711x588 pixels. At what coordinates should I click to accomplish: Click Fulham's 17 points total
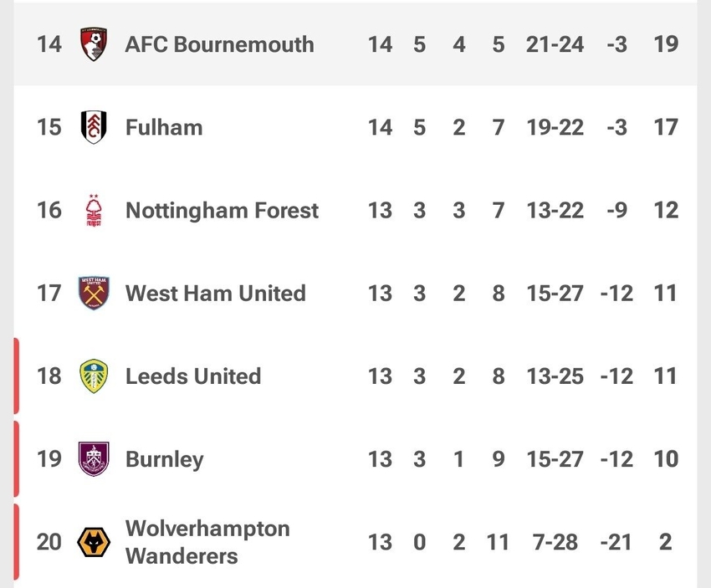pos(666,127)
